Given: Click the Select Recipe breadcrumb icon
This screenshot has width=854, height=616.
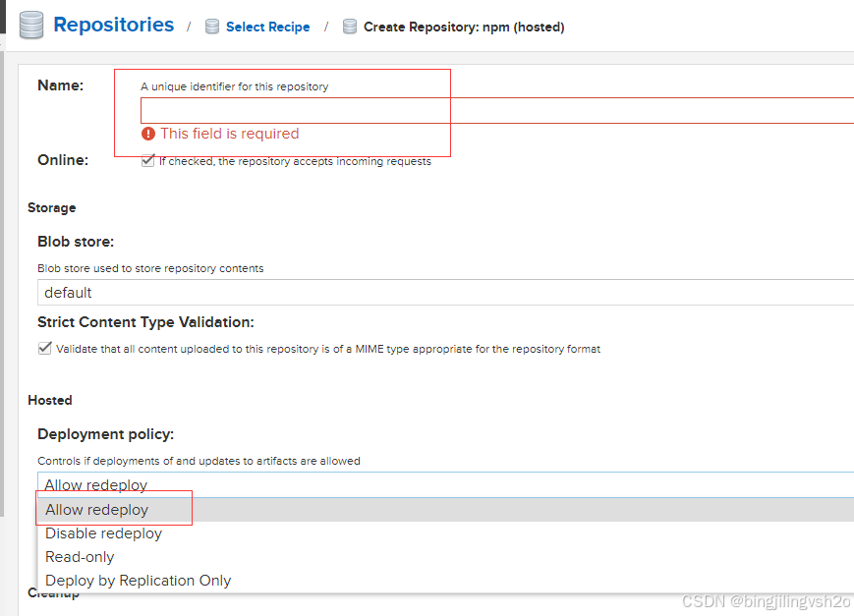Looking at the screenshot, I should pyautogui.click(x=212, y=27).
